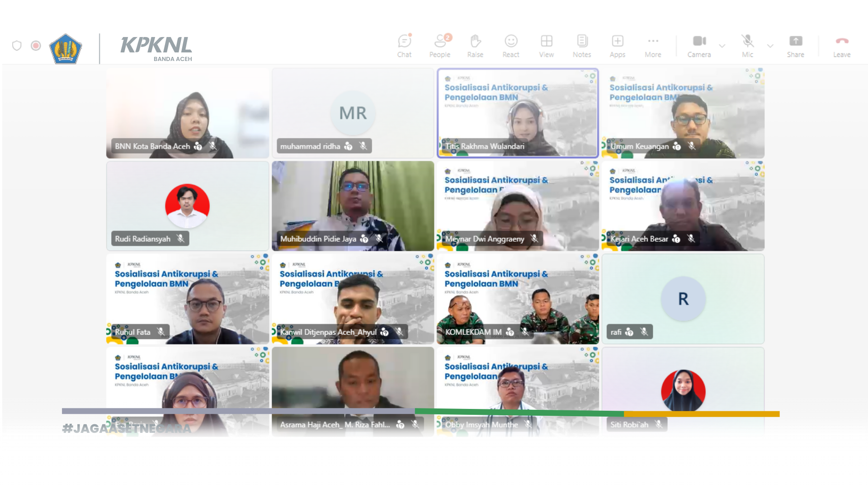Image resolution: width=868 pixels, height=488 pixels.
Task: Open the React emoji picker
Action: [511, 46]
